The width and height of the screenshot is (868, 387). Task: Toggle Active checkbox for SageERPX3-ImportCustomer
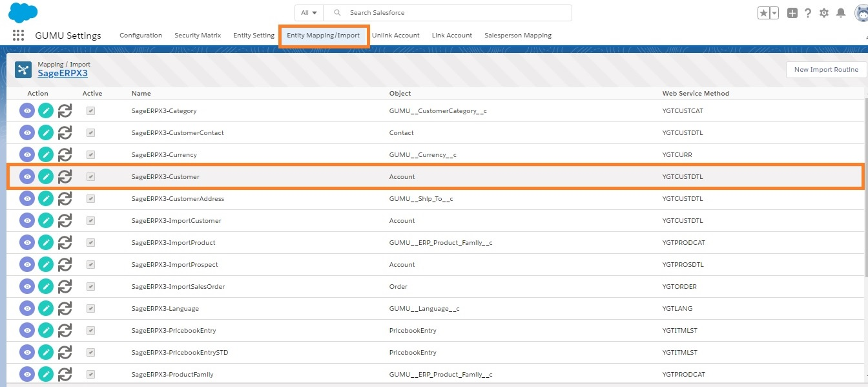point(91,221)
